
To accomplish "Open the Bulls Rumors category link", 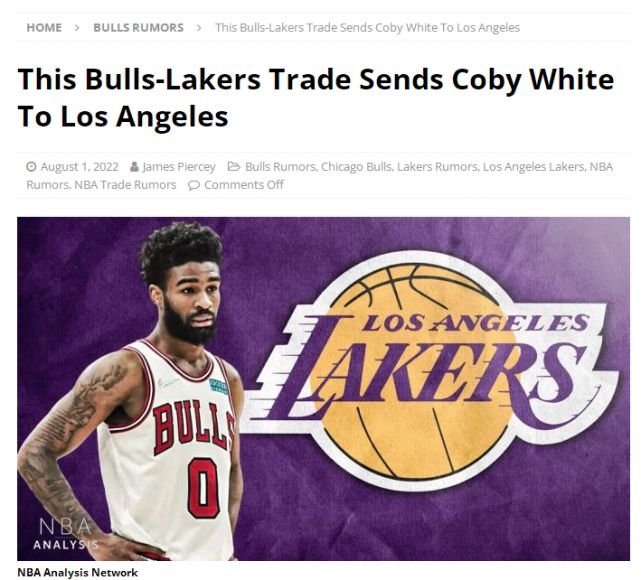I will point(280,167).
